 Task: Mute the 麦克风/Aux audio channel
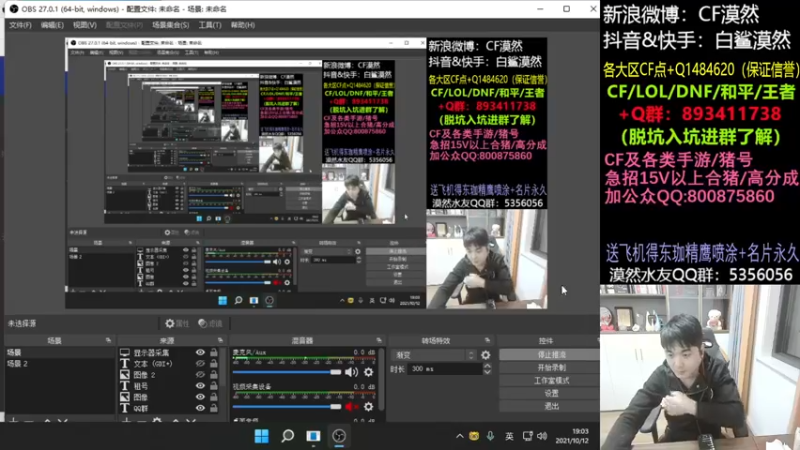point(351,372)
